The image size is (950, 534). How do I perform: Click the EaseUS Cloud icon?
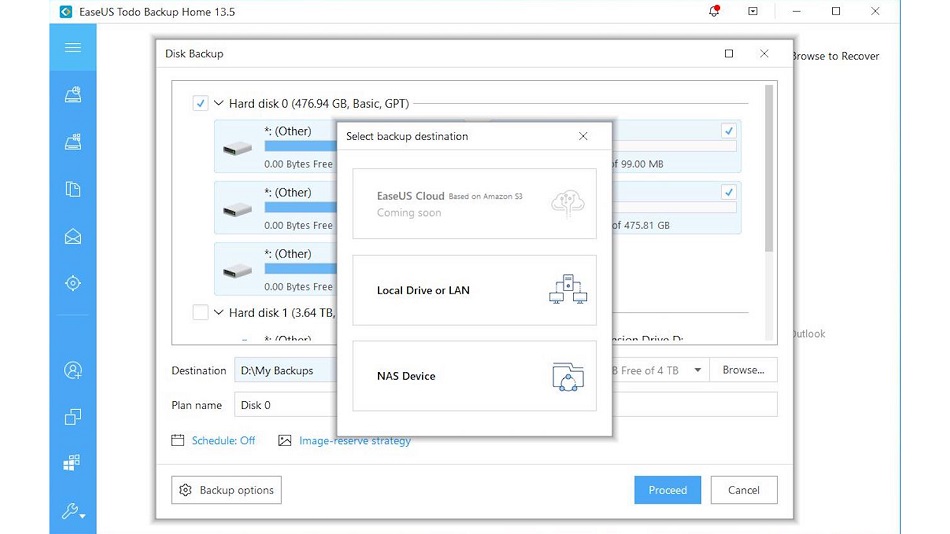pos(568,204)
